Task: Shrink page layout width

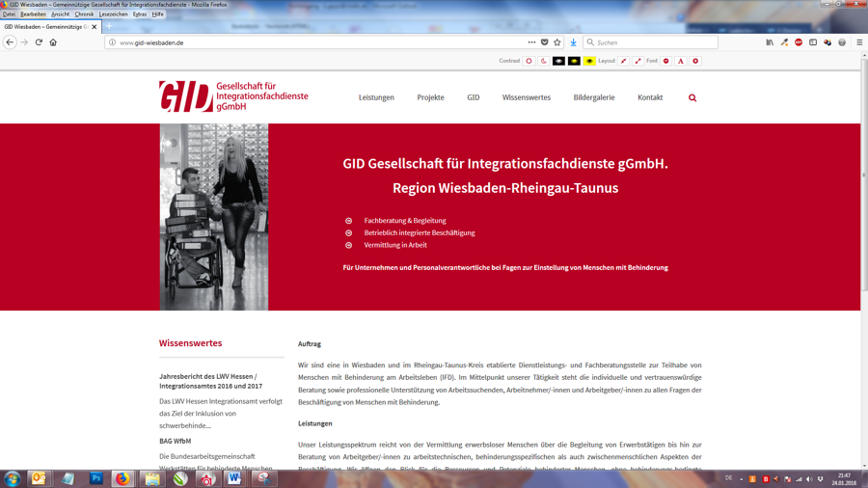Action: click(623, 61)
